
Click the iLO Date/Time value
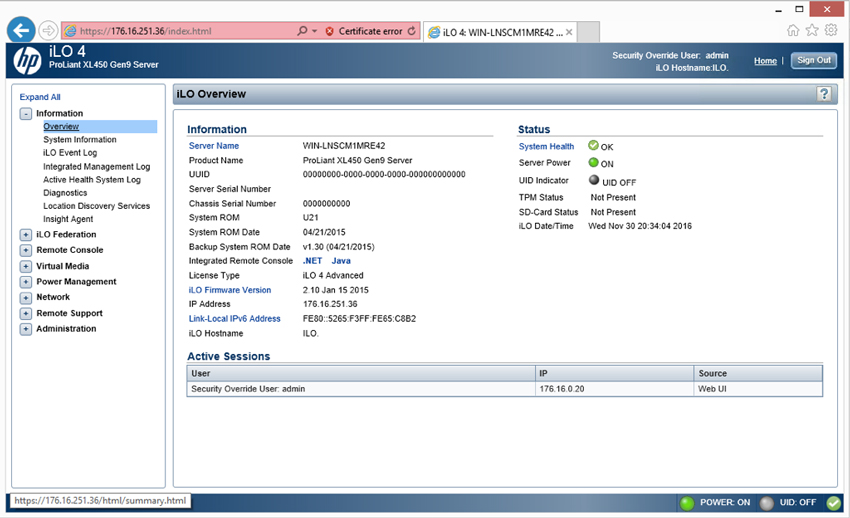click(x=640, y=226)
